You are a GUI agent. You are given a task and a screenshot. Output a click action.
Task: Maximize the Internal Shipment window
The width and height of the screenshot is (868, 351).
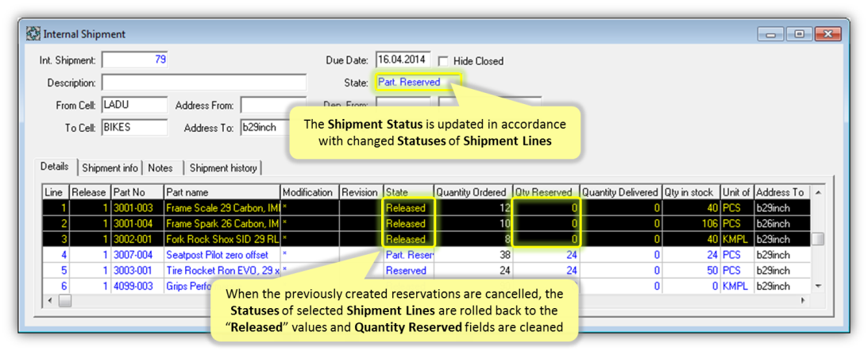[x=799, y=34]
